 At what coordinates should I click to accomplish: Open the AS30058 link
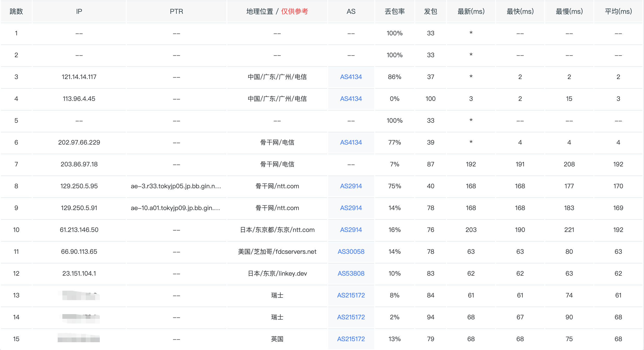(351, 252)
